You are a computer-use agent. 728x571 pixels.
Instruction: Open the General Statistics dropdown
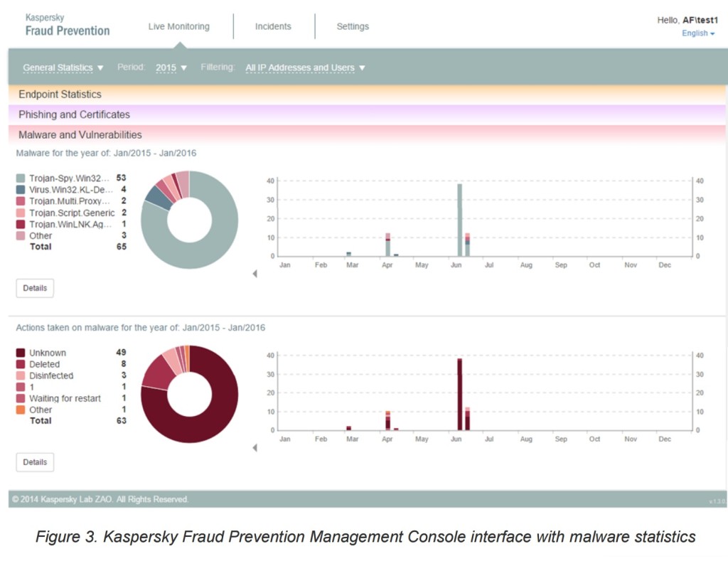(x=64, y=67)
